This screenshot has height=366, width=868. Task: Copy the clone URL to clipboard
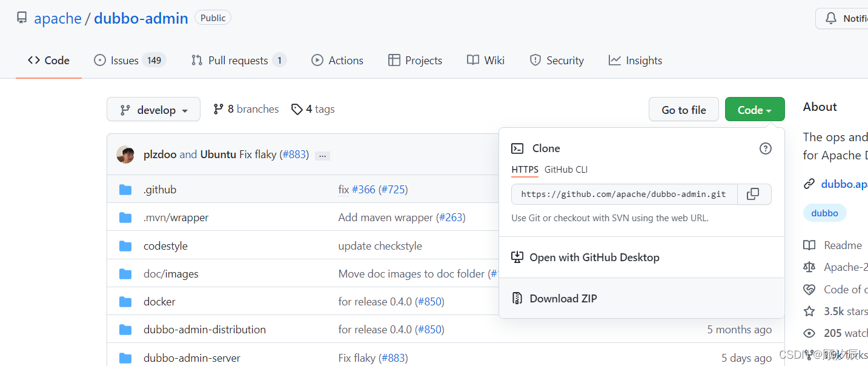[x=754, y=194]
